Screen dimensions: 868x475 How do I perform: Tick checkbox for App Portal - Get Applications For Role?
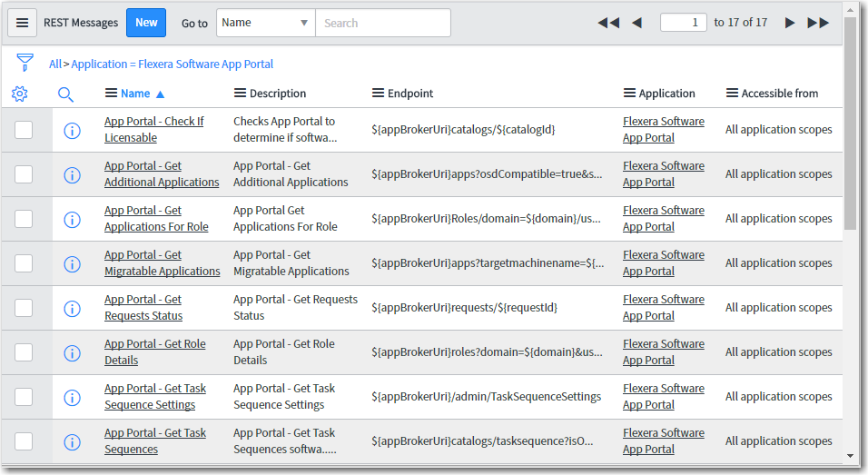click(24, 219)
